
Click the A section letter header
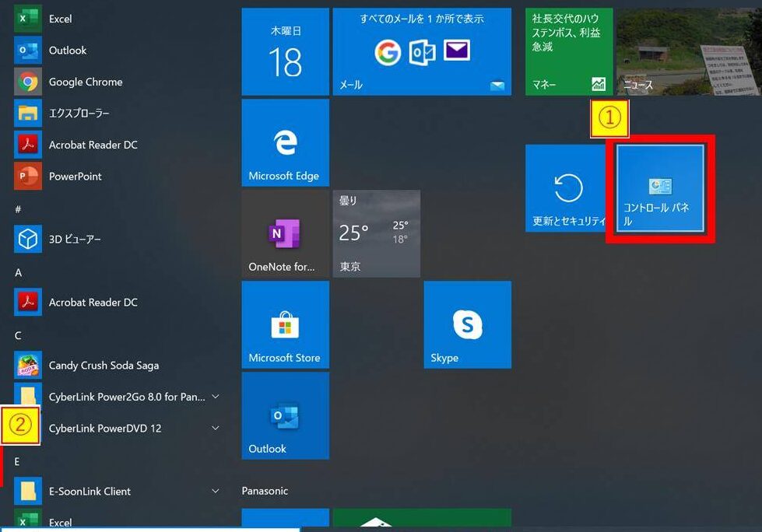coord(19,272)
